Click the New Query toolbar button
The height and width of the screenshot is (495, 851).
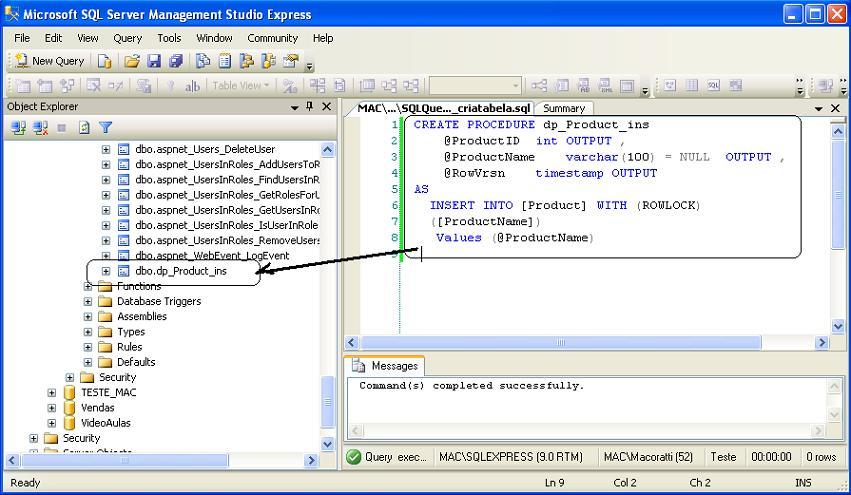pyautogui.click(x=48, y=61)
